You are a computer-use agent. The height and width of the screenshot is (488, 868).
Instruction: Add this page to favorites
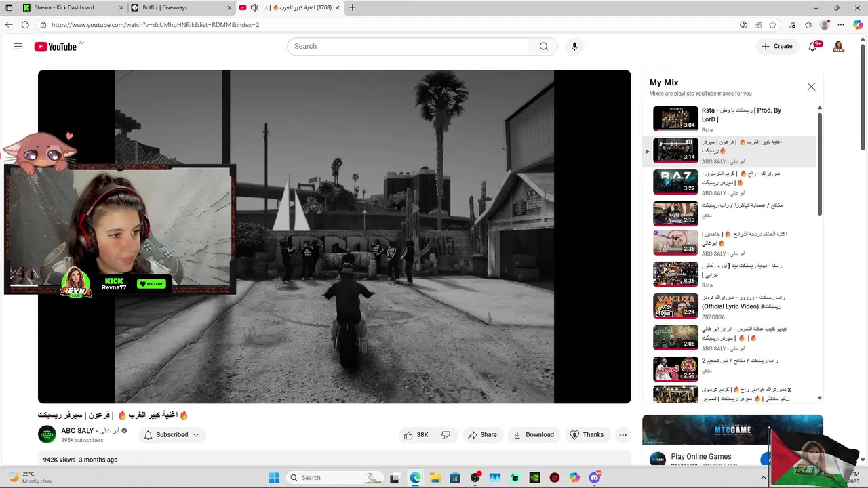tap(772, 25)
